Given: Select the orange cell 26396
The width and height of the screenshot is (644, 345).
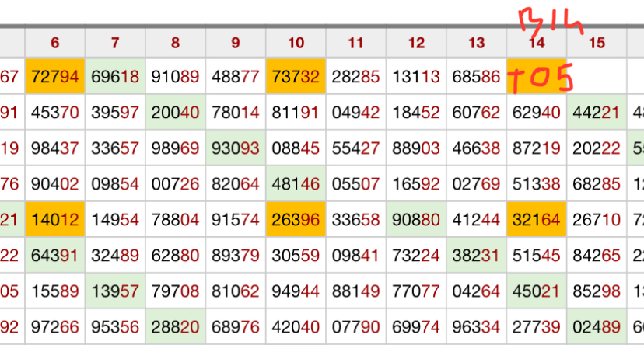Looking at the screenshot, I should point(296,220).
